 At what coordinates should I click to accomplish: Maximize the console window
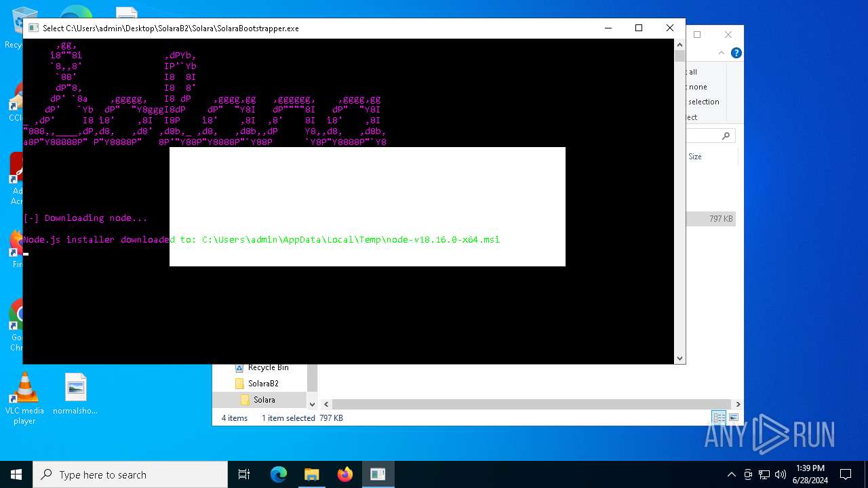pos(639,28)
